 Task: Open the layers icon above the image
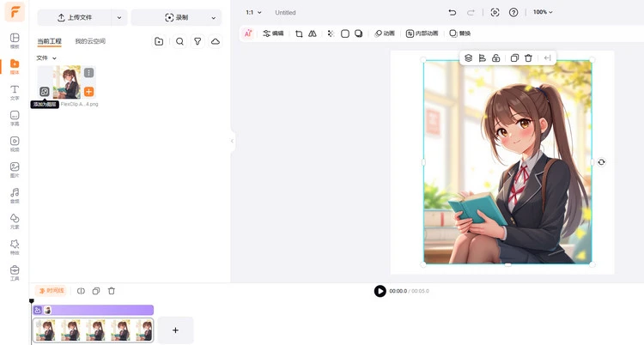(x=468, y=58)
